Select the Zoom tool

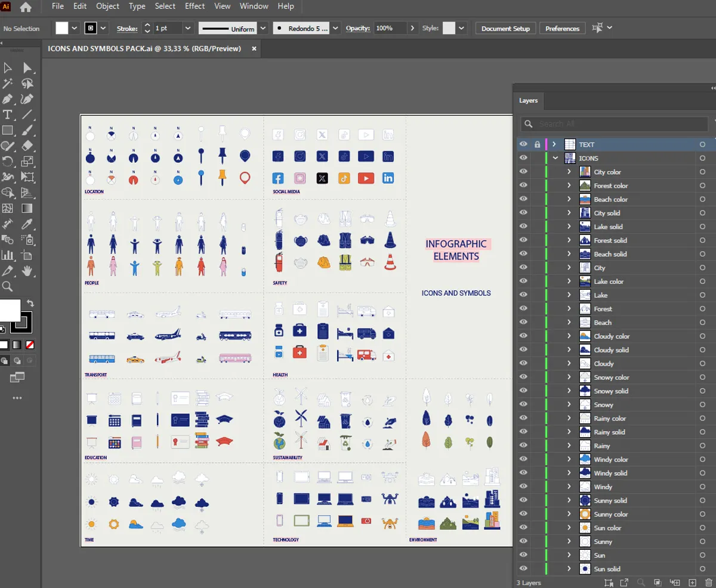8,285
